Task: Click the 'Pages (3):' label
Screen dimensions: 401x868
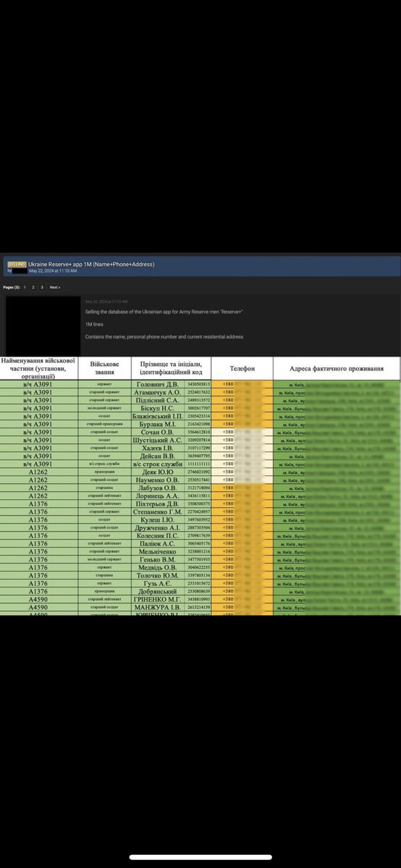Action: coord(11,287)
